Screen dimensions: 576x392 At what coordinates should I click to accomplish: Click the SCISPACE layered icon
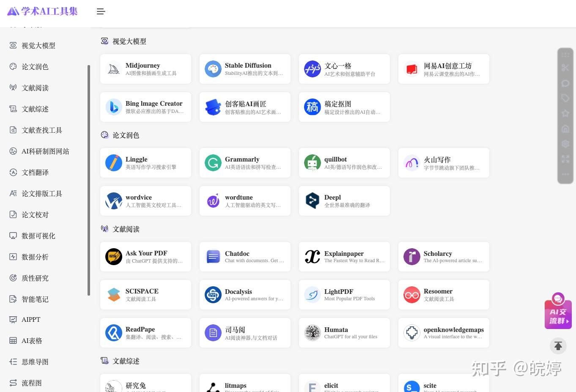114,295
